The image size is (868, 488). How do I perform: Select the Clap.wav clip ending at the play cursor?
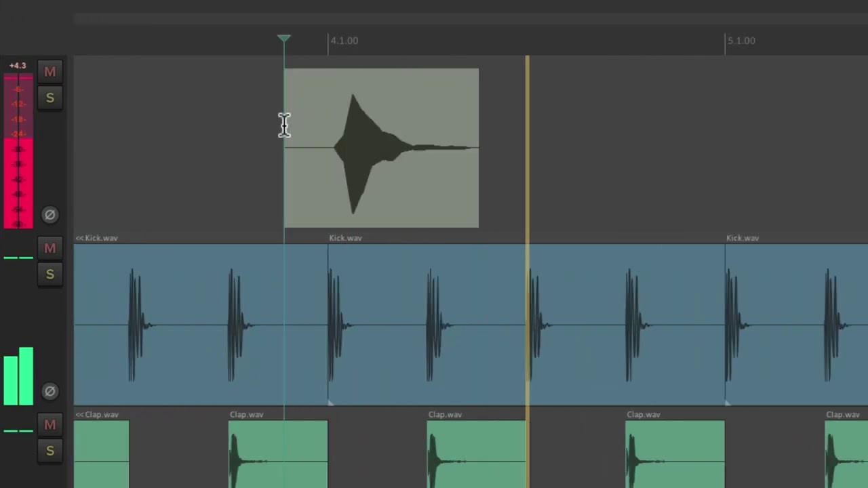click(476, 454)
